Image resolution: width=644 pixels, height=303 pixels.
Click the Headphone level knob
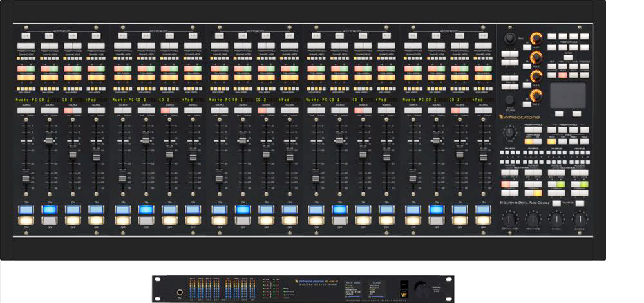click(x=533, y=220)
